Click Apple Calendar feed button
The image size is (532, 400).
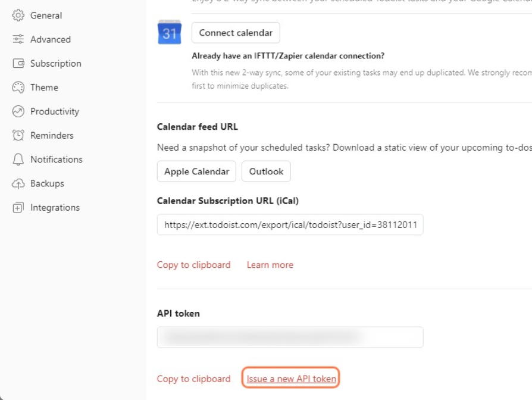(197, 171)
